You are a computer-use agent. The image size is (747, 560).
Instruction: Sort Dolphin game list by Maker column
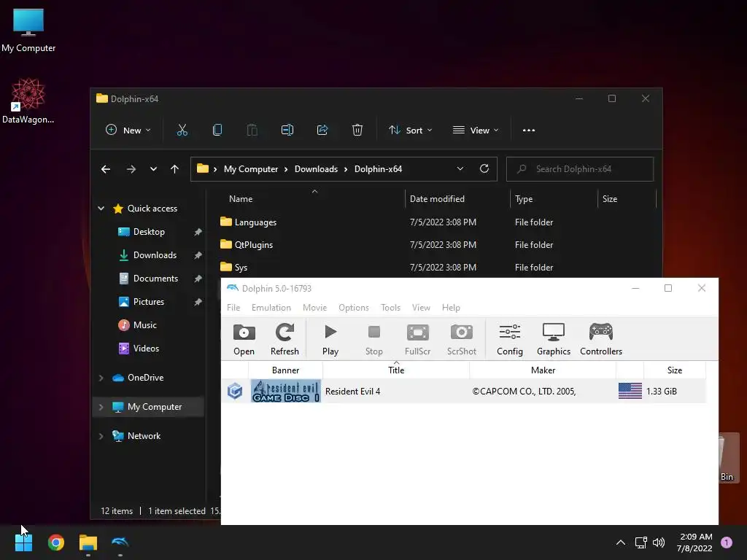click(x=543, y=370)
